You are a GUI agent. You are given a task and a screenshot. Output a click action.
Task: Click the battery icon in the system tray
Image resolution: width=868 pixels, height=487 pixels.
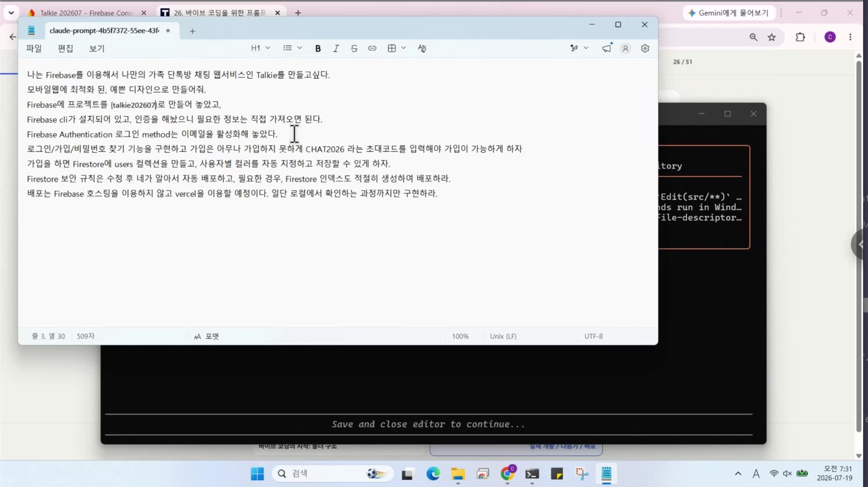[x=802, y=474]
